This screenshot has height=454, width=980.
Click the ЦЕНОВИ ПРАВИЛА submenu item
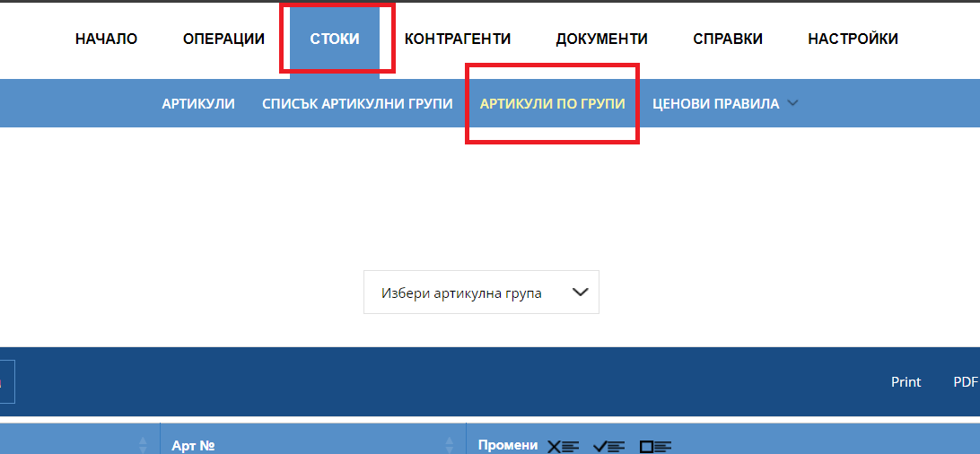click(715, 104)
